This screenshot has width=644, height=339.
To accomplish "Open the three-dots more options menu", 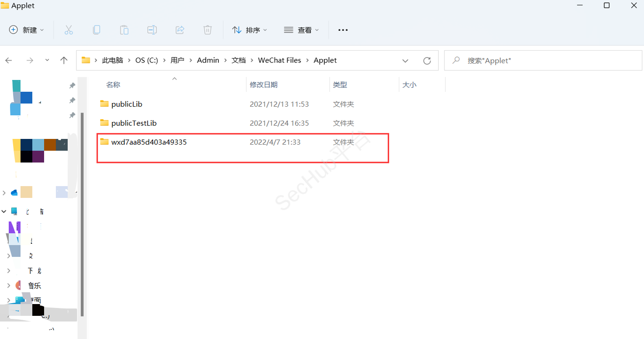I will (343, 30).
